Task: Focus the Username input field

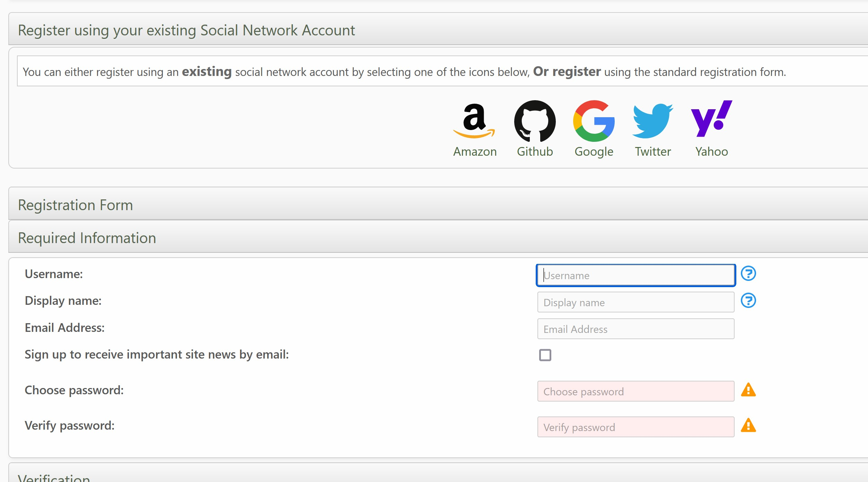Action: [x=635, y=275]
